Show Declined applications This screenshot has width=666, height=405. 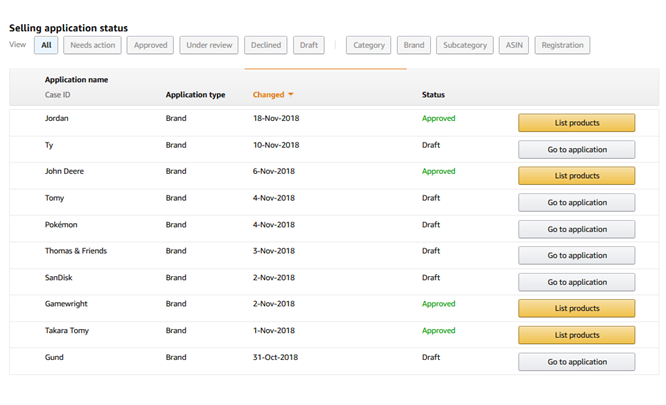coord(266,45)
